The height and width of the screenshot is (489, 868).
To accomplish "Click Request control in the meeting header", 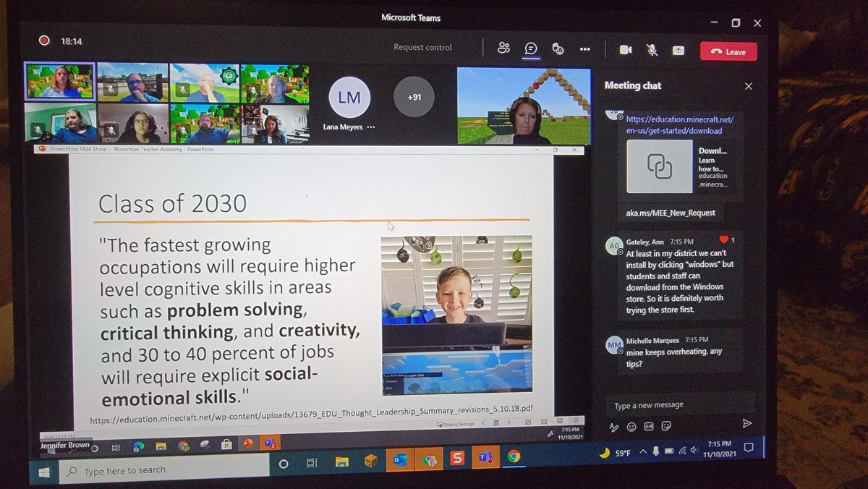I will click(422, 47).
